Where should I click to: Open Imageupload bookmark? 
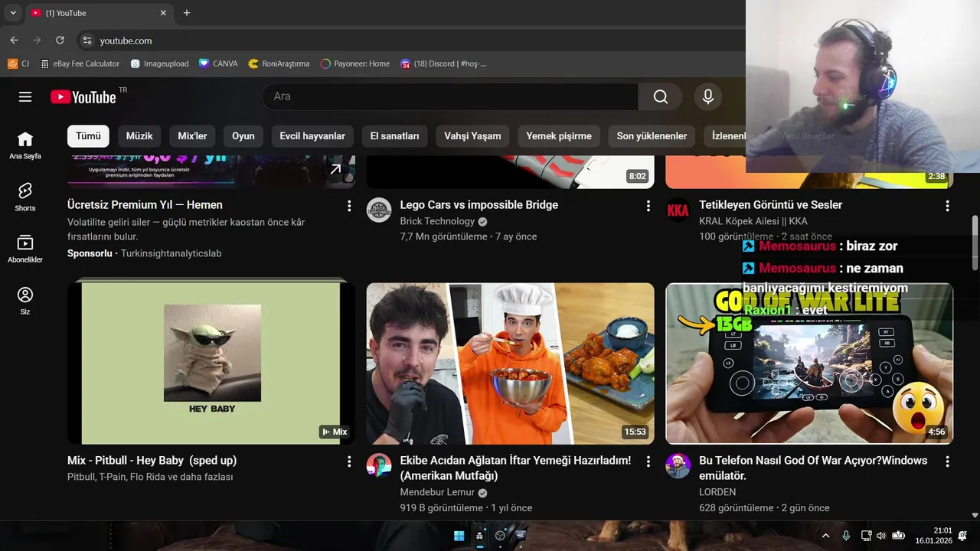coord(159,64)
